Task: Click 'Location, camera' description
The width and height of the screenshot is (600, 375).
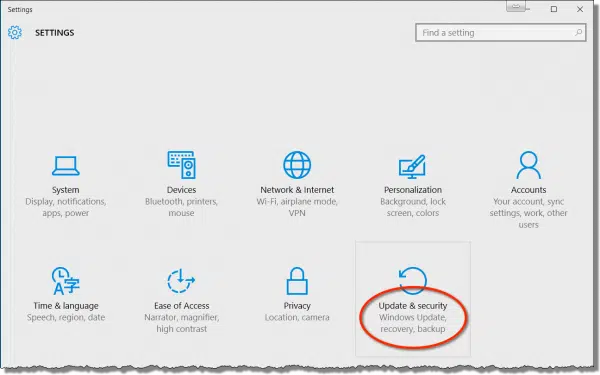Action: [x=297, y=317]
